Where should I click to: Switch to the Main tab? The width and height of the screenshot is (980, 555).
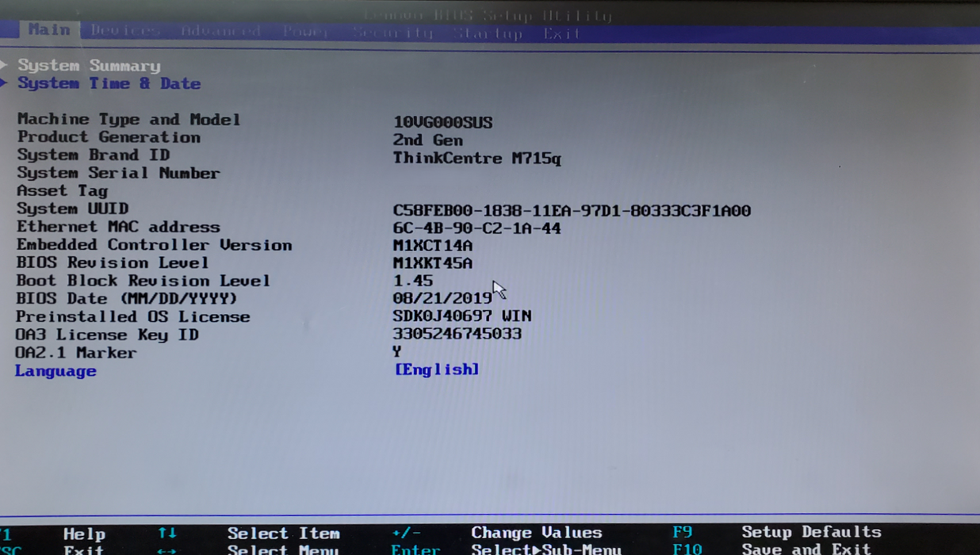pyautogui.click(x=49, y=29)
